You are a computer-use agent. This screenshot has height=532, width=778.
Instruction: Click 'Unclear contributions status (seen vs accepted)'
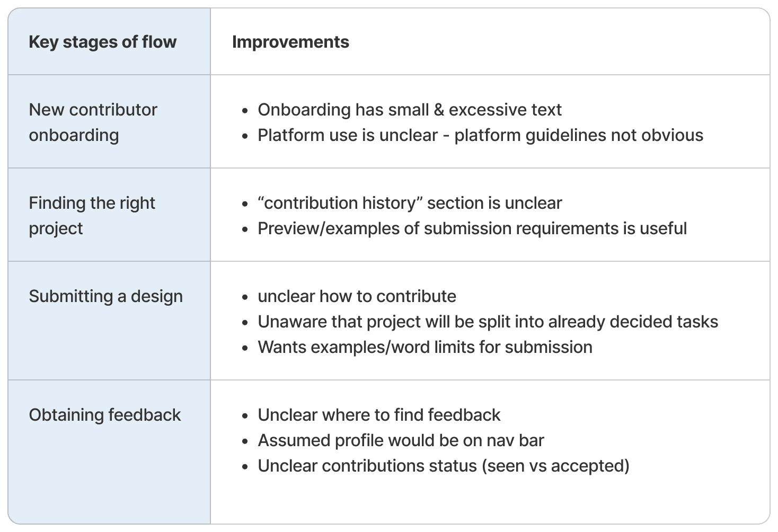(x=443, y=466)
